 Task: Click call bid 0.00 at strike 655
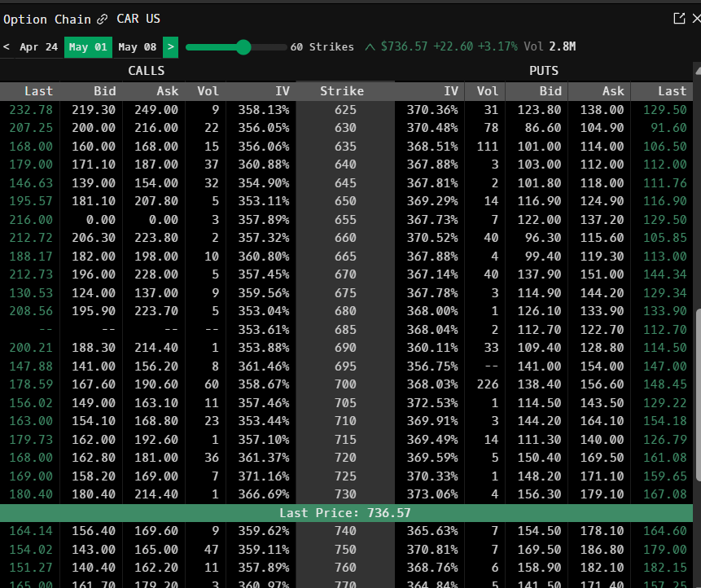101,220
